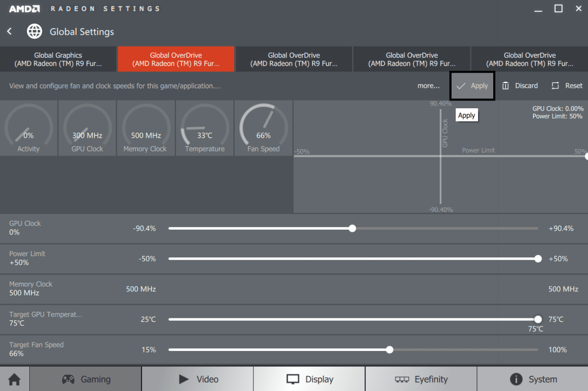The image size is (588, 391).
Task: Click the Apply checkmark icon
Action: (461, 86)
